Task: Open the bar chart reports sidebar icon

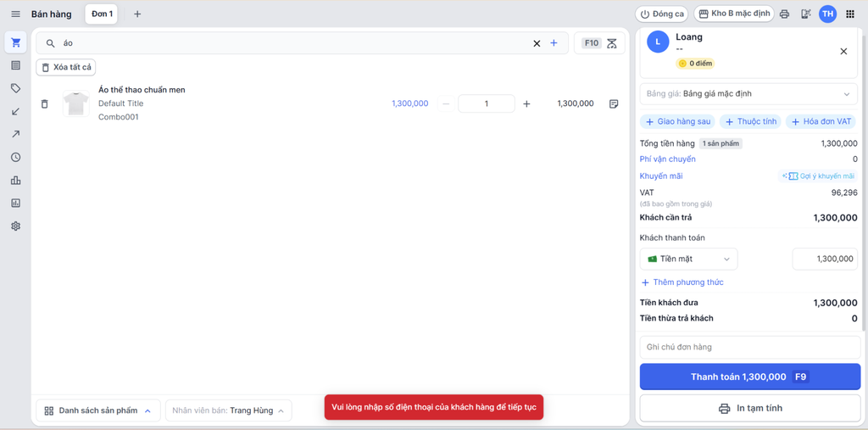Action: coord(15,181)
